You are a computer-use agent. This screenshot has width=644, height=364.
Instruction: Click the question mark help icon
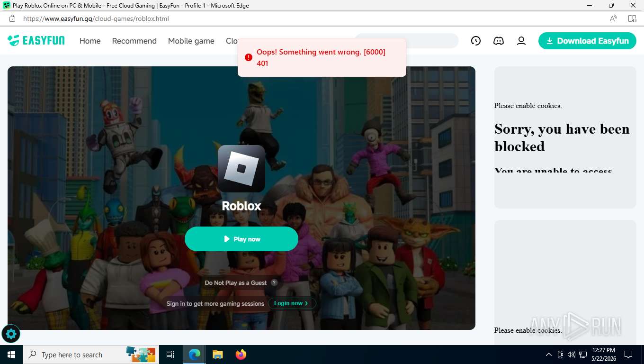pos(274,282)
